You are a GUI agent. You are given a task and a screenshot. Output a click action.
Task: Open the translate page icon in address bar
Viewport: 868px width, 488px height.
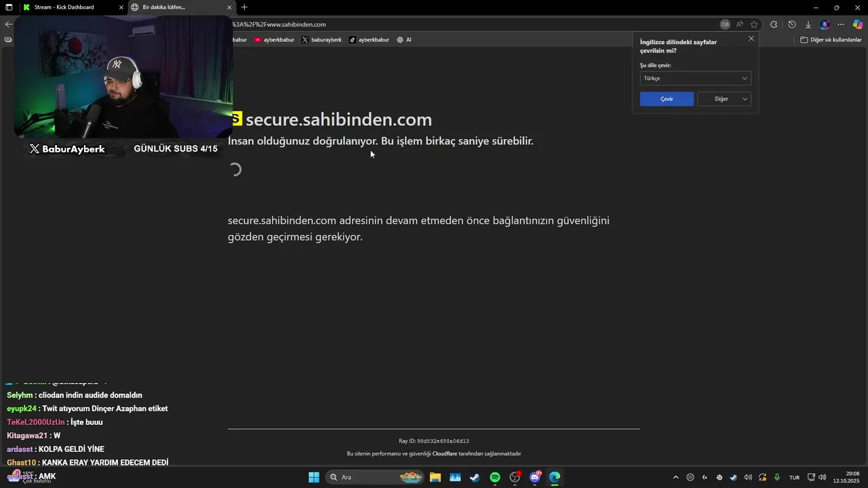coord(725,24)
